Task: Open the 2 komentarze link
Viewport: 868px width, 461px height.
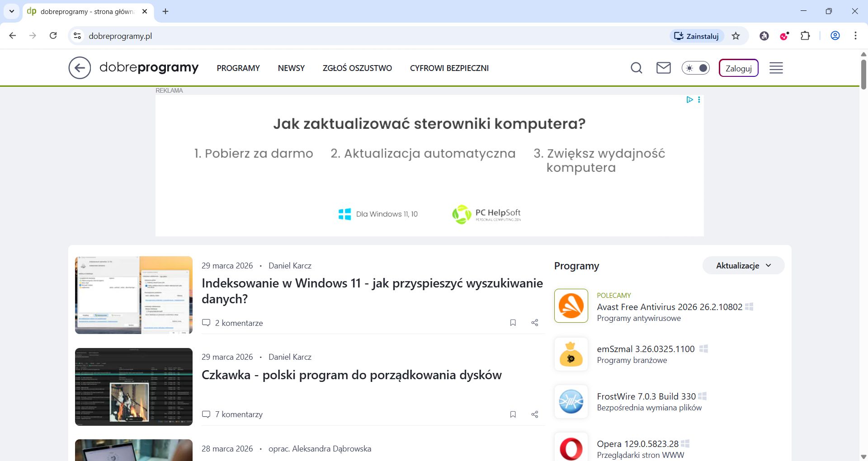Action: (x=232, y=323)
